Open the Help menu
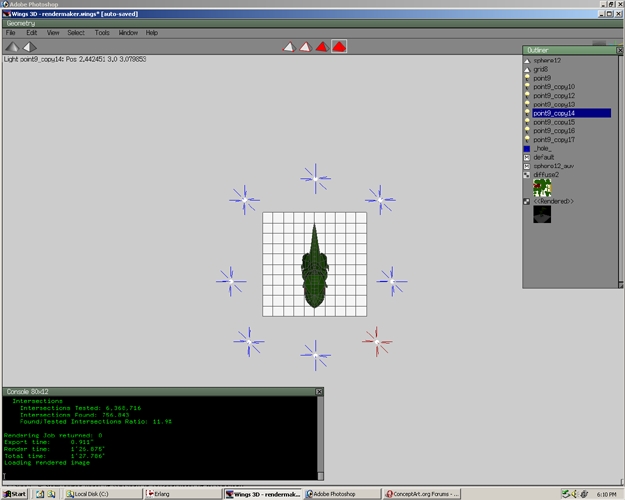The height and width of the screenshot is (500, 625). coord(151,33)
